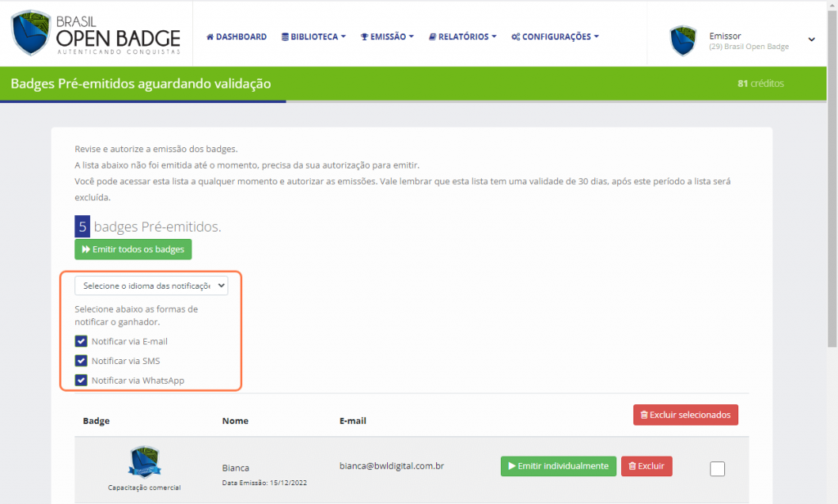
Task: Open the Biblioteca menu
Action: tap(313, 36)
